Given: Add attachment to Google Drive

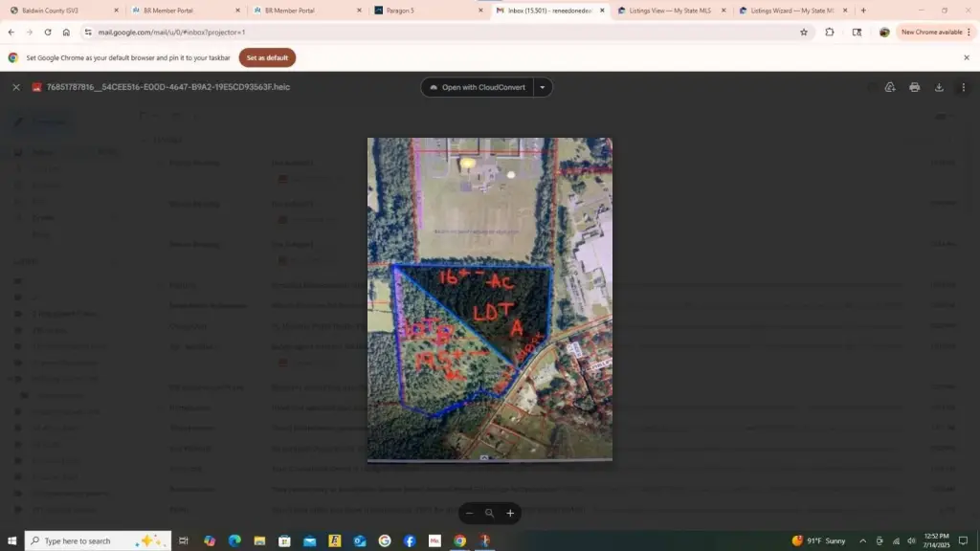Looking at the screenshot, I should (x=889, y=87).
